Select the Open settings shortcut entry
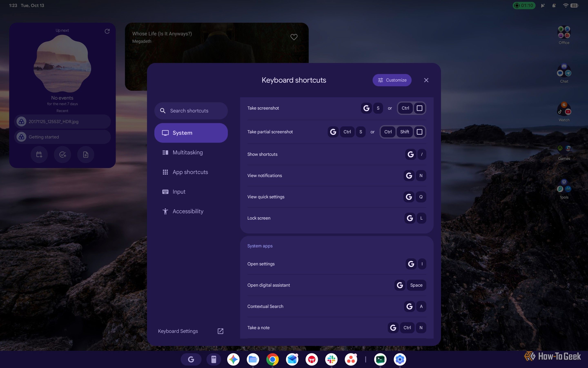 tap(336, 264)
